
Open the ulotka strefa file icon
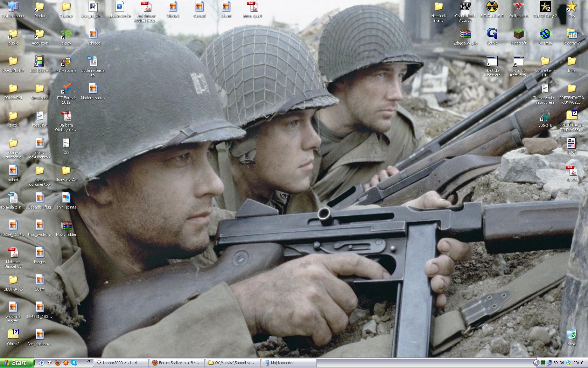pos(119,9)
